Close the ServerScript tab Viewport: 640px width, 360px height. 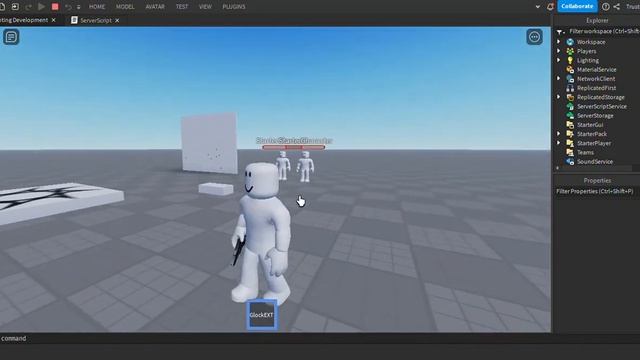pos(117,20)
